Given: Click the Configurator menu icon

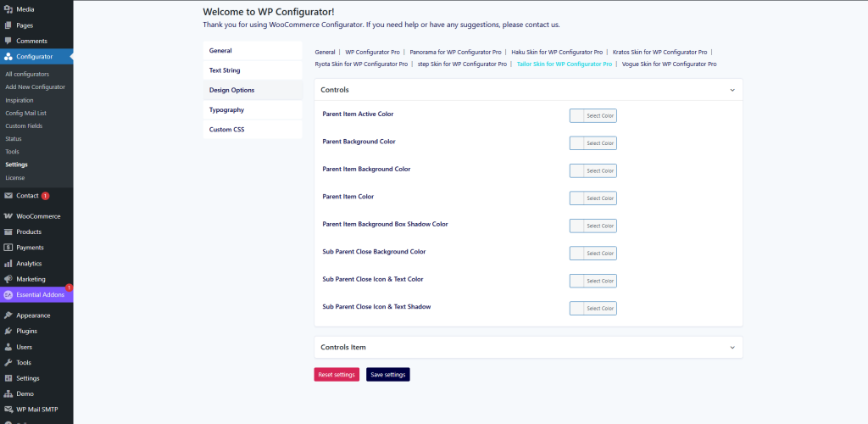Looking at the screenshot, I should [8, 57].
